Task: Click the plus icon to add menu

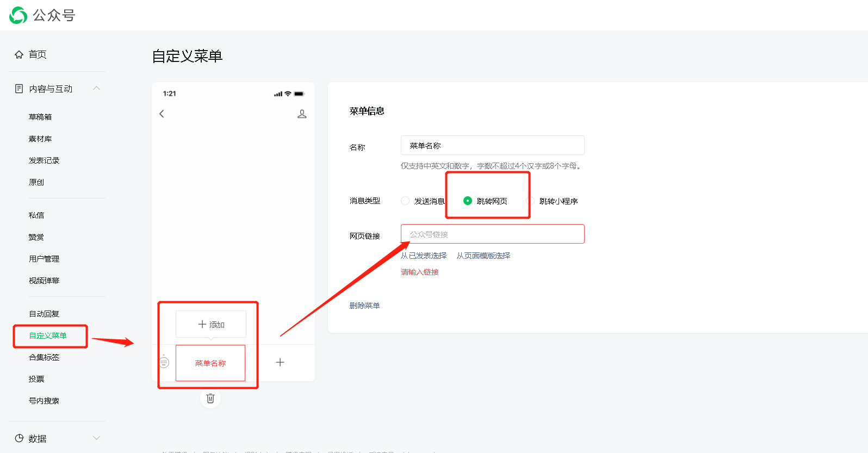Action: [280, 362]
